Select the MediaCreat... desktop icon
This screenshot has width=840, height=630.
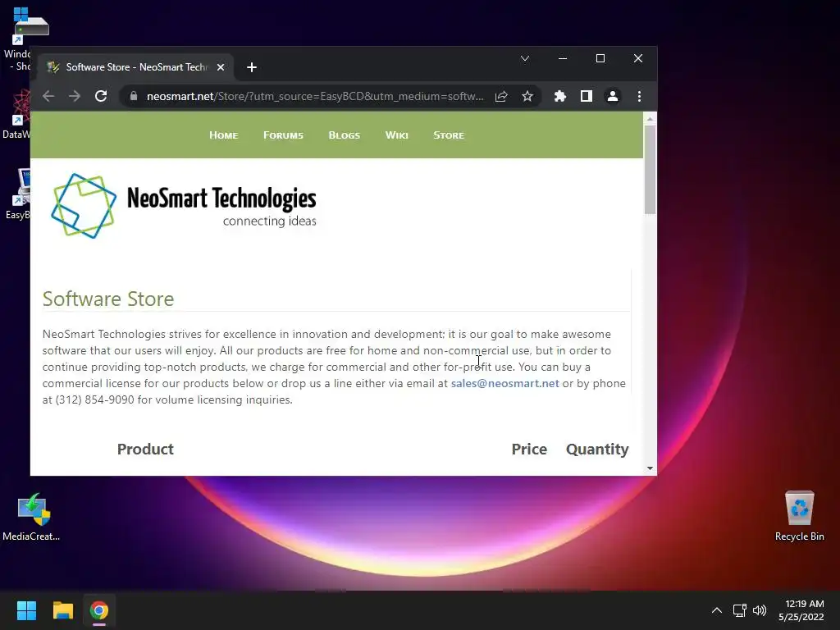pos(31,517)
